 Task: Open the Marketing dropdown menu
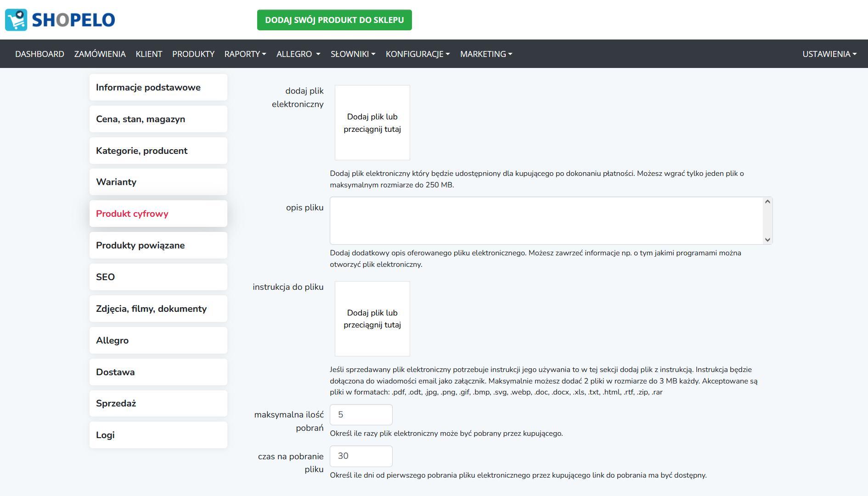pos(486,54)
